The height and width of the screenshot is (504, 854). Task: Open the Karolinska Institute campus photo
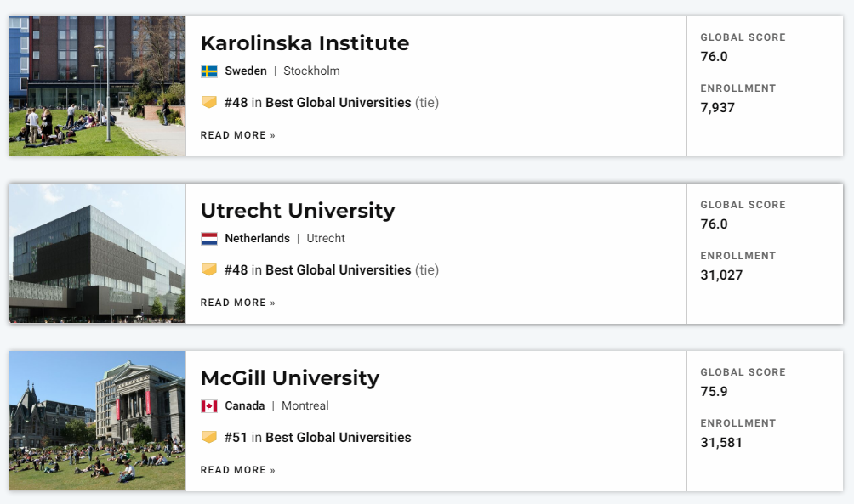click(98, 86)
